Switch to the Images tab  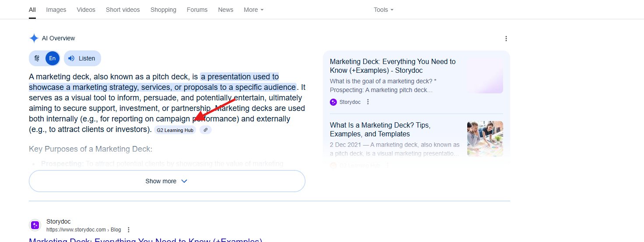[56, 10]
